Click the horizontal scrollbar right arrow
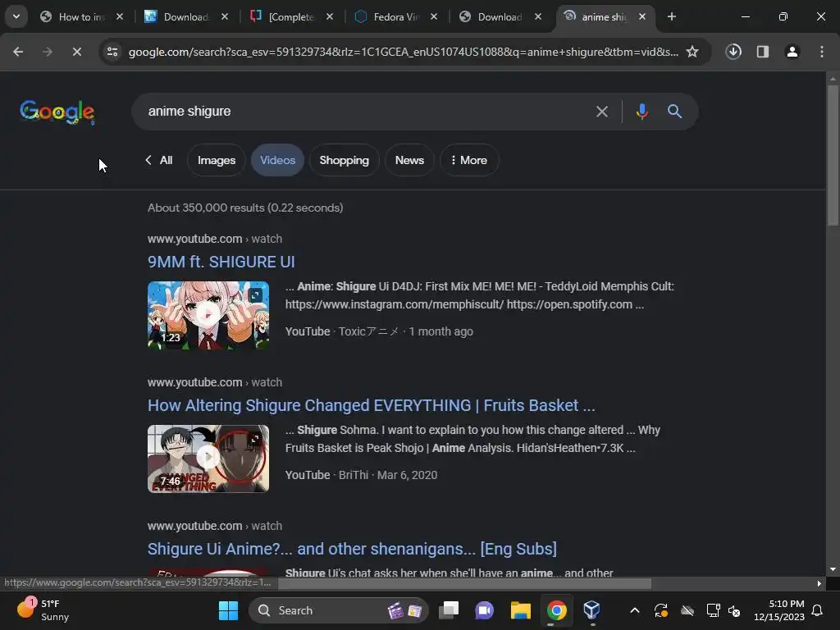 point(819,583)
